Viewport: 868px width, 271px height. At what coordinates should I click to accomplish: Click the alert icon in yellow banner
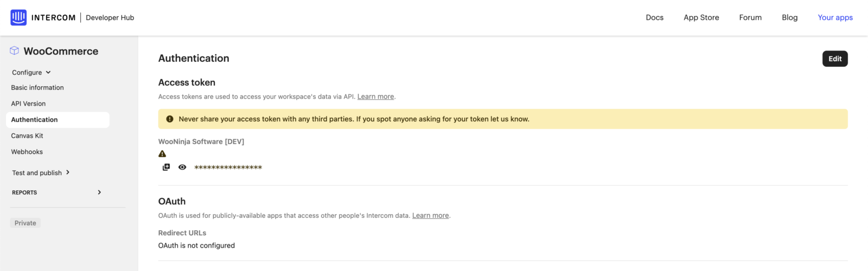point(170,119)
